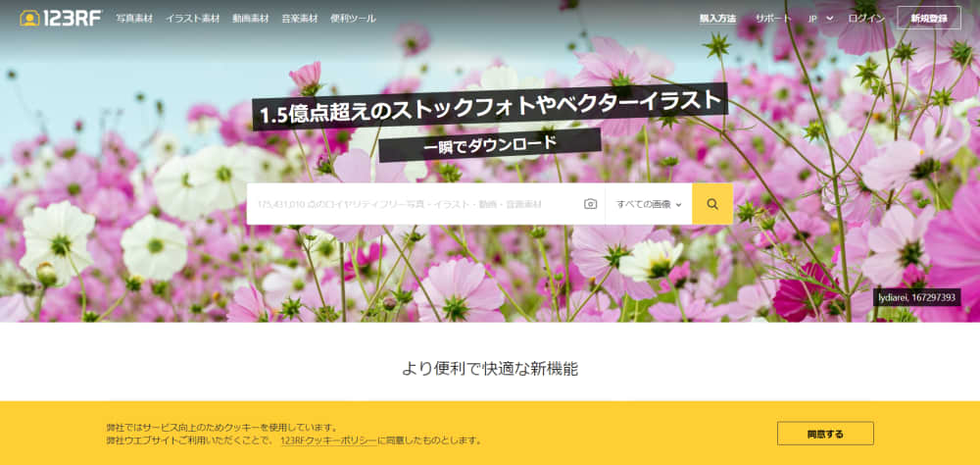The width and height of the screenshot is (980, 465).
Task: Click banner text 一瞬でダウンロード
Action: (490, 144)
